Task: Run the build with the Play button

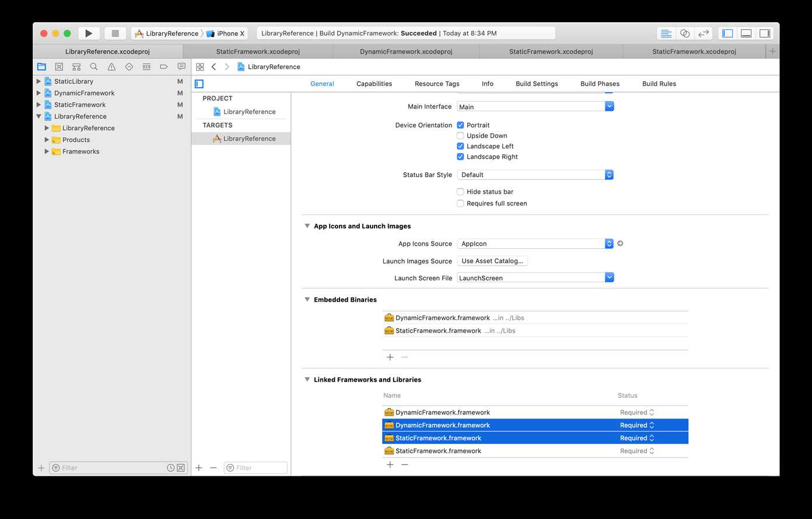Action: pyautogui.click(x=89, y=33)
